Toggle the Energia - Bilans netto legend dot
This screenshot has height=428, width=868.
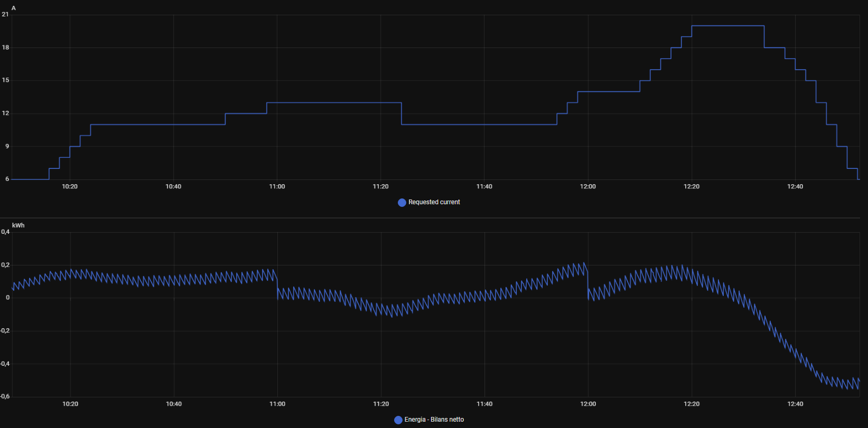398,420
